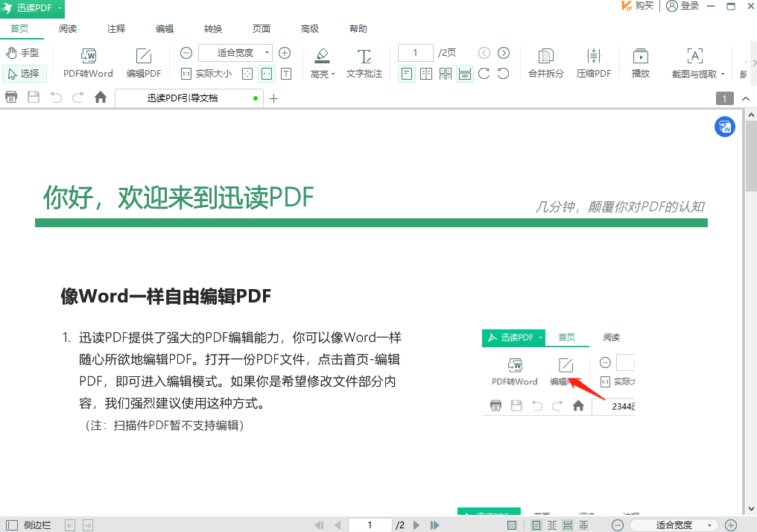Add a new tab with plus button

tap(273, 99)
